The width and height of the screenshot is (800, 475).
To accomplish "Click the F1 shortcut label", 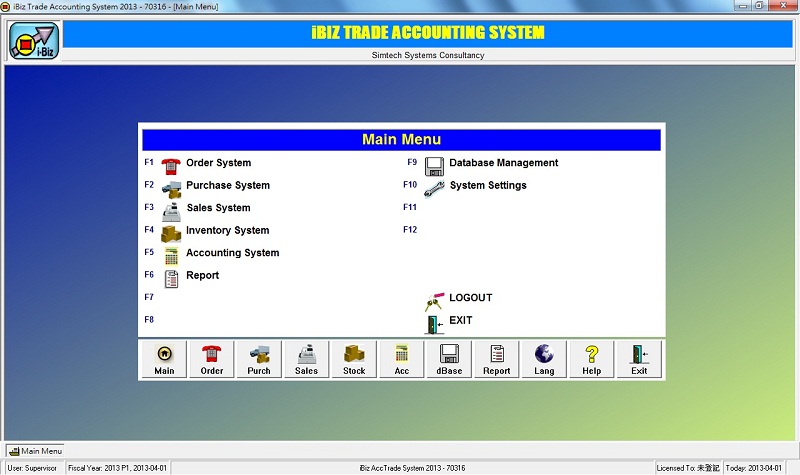I will 148,162.
